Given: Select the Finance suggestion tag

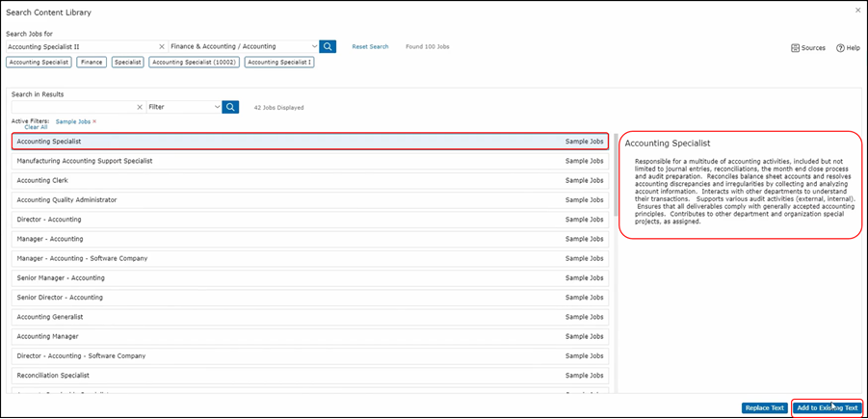Looking at the screenshot, I should point(92,62).
